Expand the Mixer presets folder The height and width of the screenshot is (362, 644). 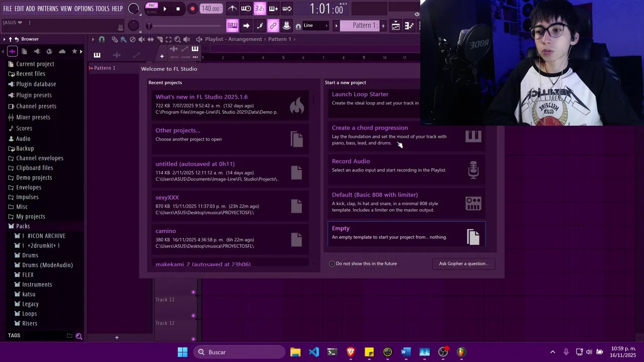tap(29, 117)
